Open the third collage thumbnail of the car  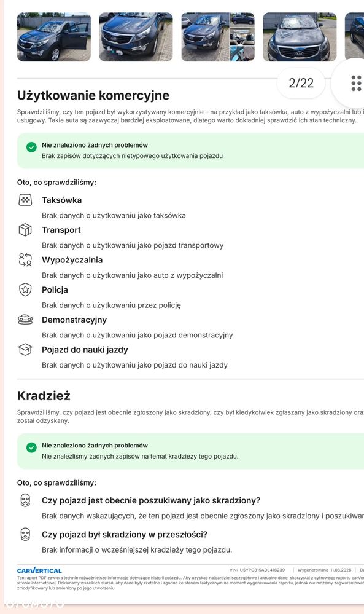pos(218,37)
